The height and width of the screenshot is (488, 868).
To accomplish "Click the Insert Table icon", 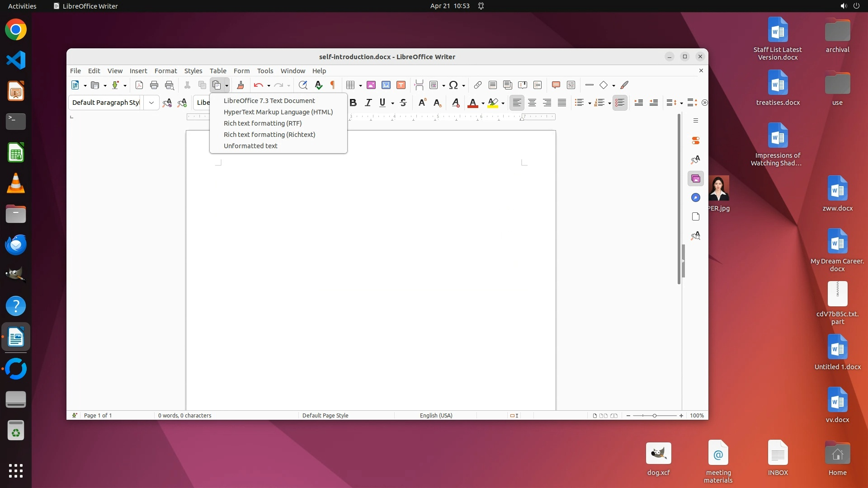I will click(x=350, y=85).
